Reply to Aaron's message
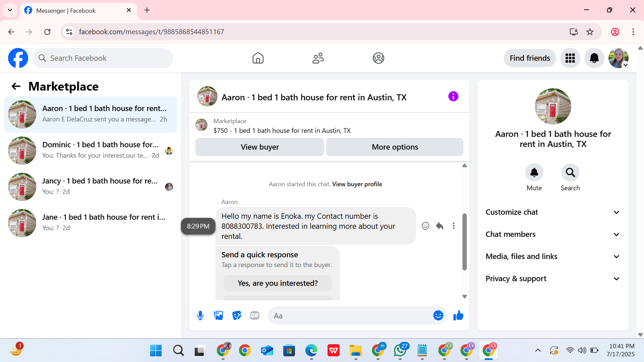Screen dimensions: 644x362 point(440,226)
